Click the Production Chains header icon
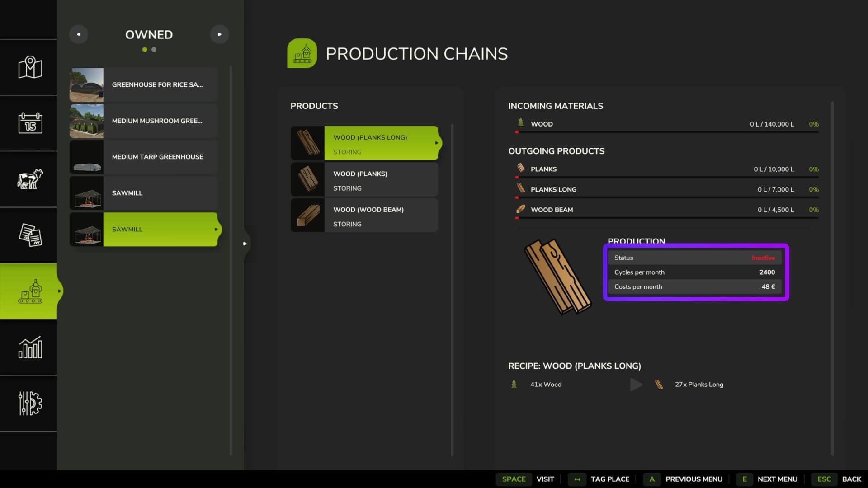 tap(302, 53)
